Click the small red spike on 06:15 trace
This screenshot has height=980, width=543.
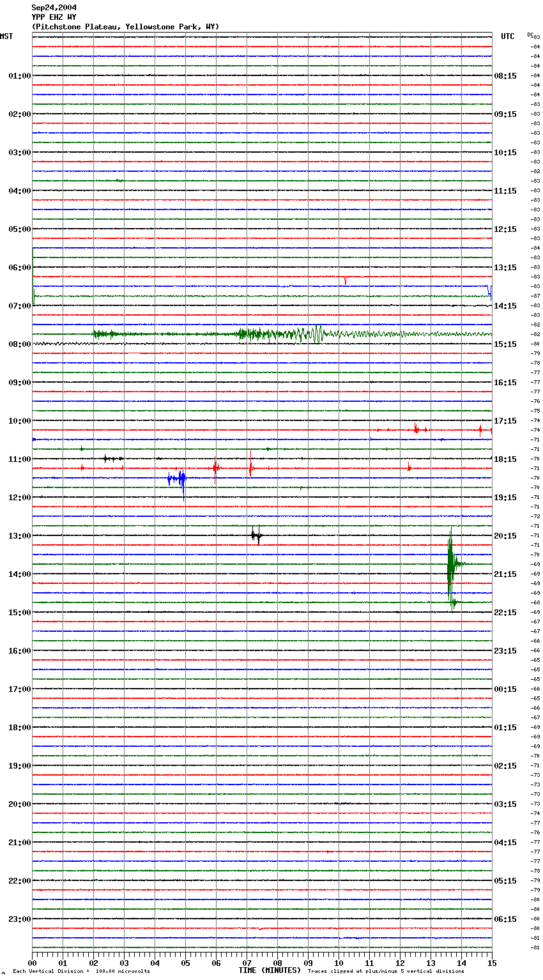point(345,280)
